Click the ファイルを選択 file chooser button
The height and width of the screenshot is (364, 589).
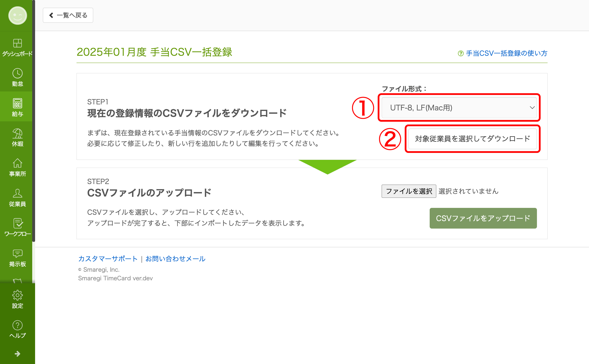[x=409, y=191]
